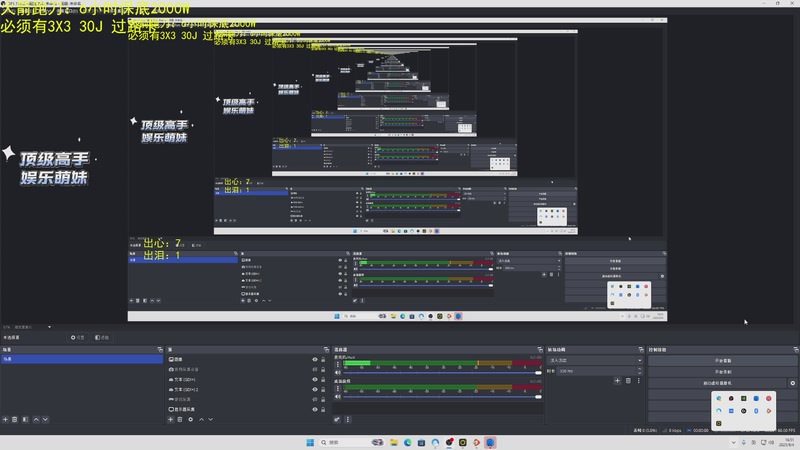This screenshot has height=450, width=800.
Task: Open the taskbar clock and date
Action: (x=789, y=442)
